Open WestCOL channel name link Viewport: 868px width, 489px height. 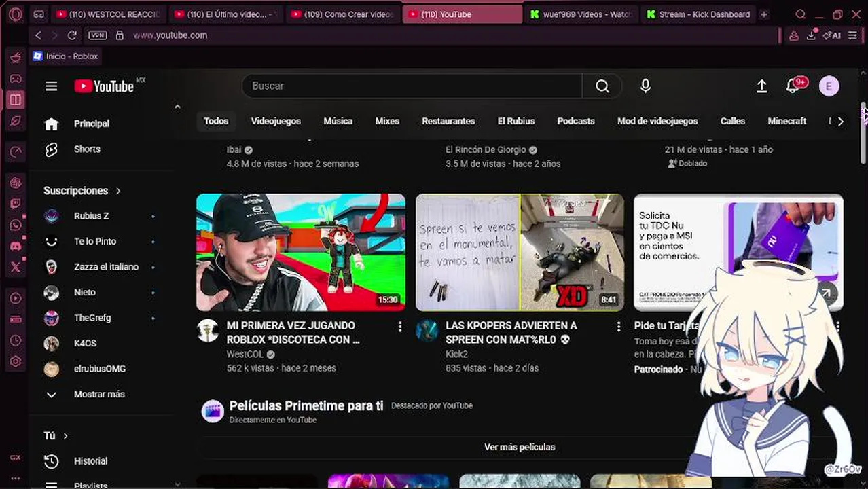coord(245,354)
